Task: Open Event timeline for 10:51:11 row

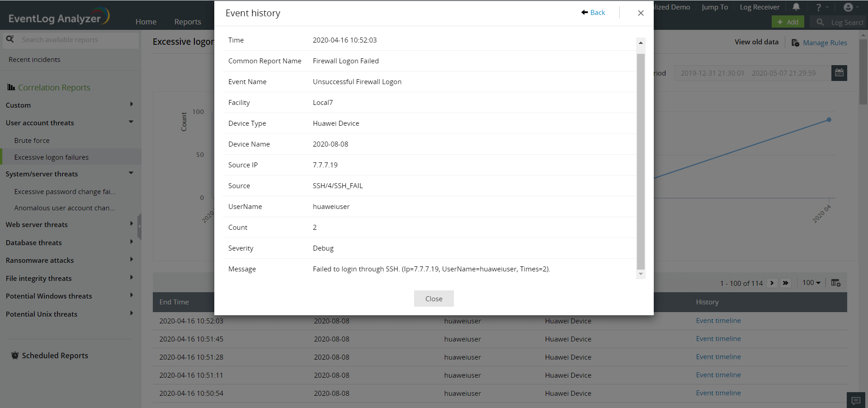Action: point(718,375)
